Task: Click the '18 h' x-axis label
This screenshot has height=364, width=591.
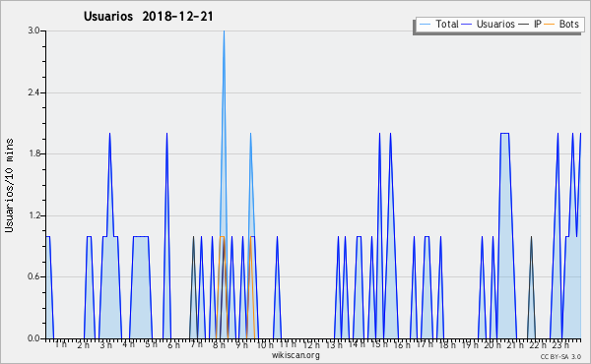Action: point(447,344)
